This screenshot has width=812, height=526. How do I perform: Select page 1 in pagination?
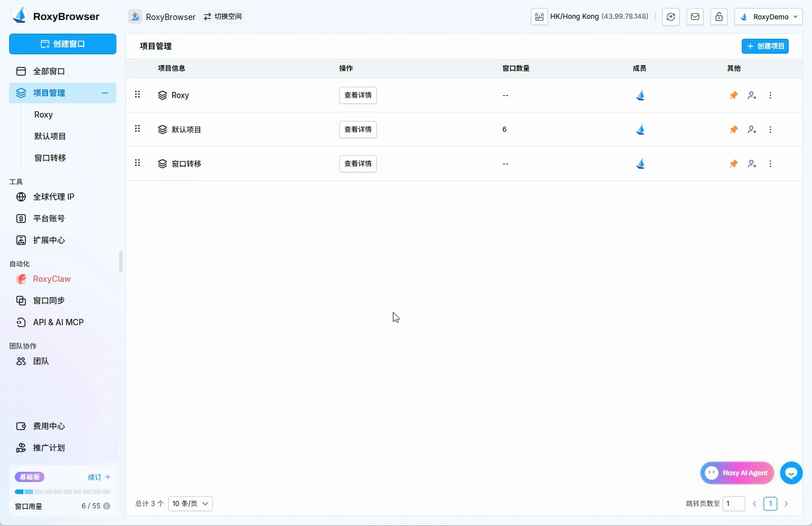coord(770,504)
